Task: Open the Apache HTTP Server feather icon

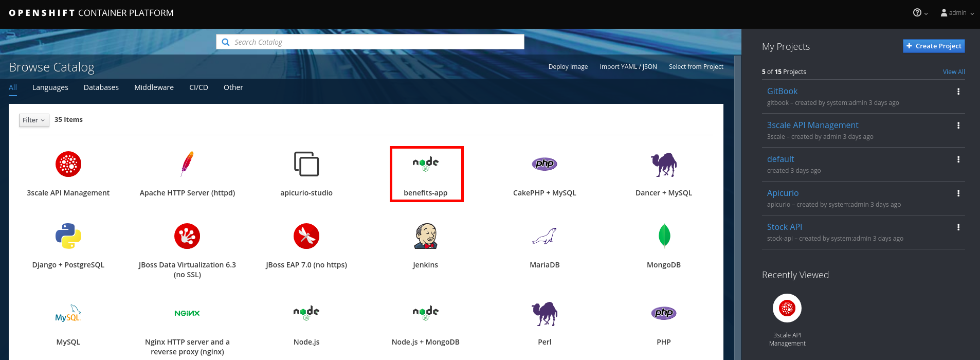Action: point(187,164)
